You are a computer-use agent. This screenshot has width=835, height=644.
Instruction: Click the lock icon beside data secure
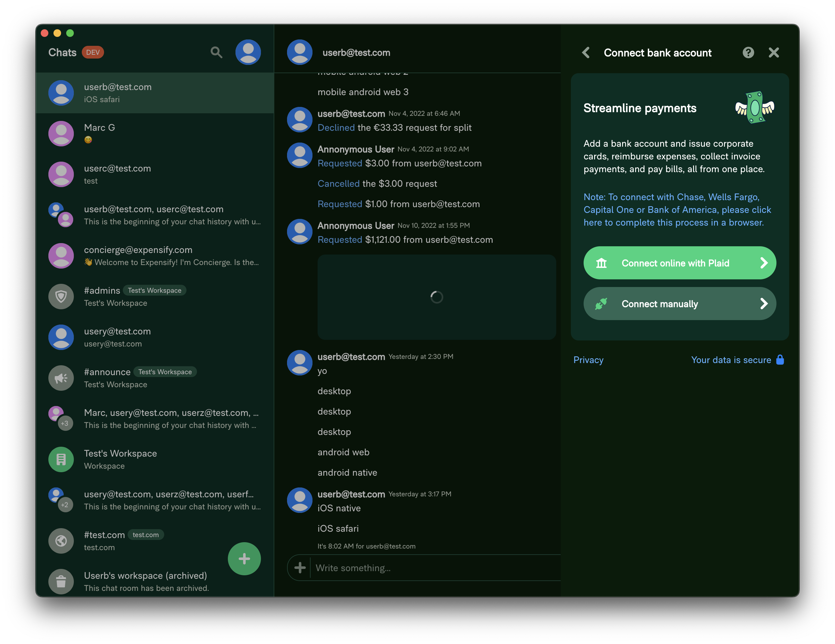tap(780, 360)
